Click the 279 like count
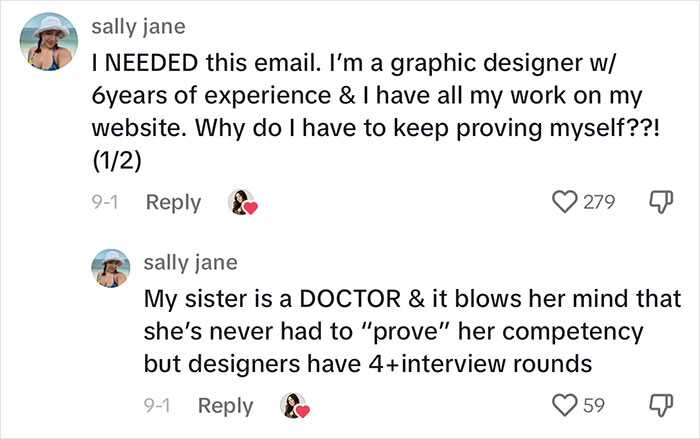Image resolution: width=700 pixels, height=439 pixels. [599, 203]
